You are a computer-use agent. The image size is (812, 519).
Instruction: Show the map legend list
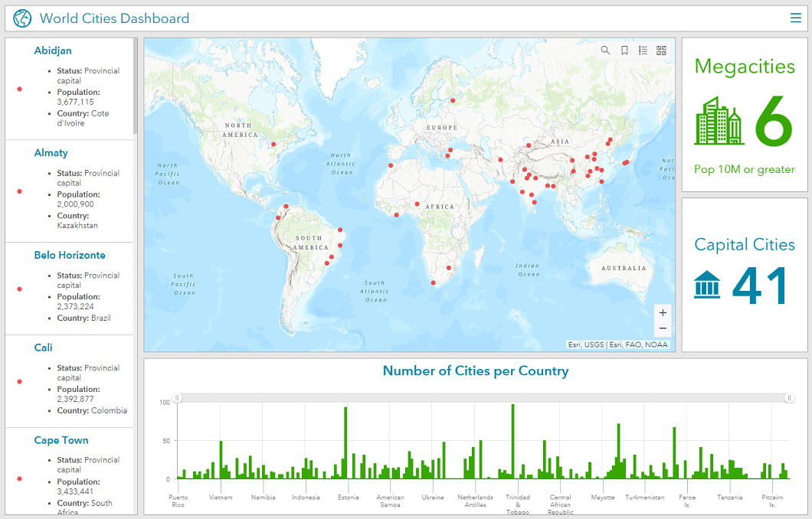(x=643, y=51)
